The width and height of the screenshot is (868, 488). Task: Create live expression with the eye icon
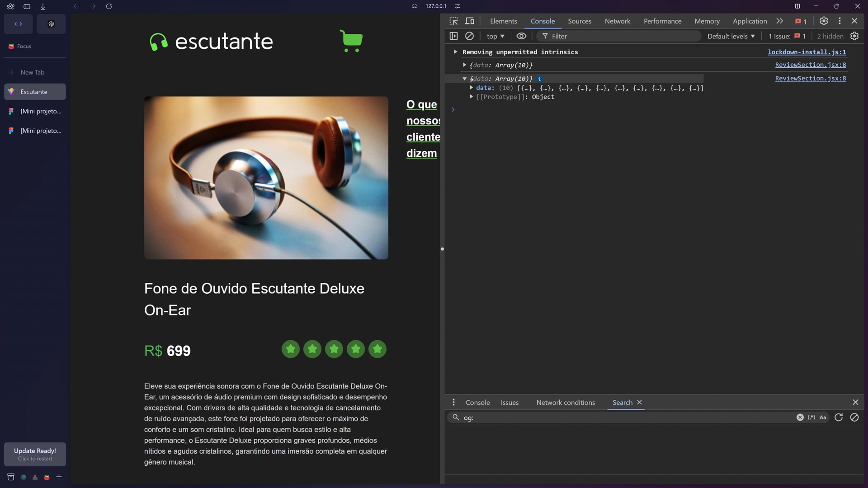[521, 36]
